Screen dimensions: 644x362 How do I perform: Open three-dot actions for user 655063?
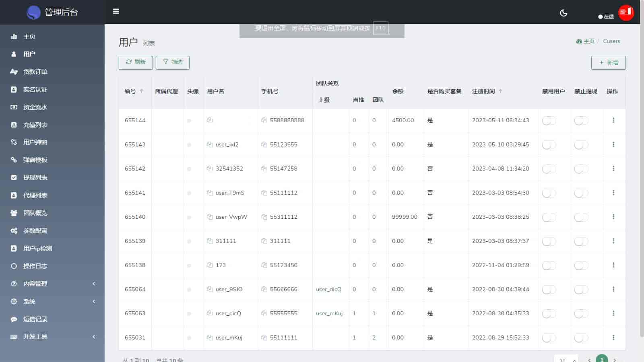[613, 313]
